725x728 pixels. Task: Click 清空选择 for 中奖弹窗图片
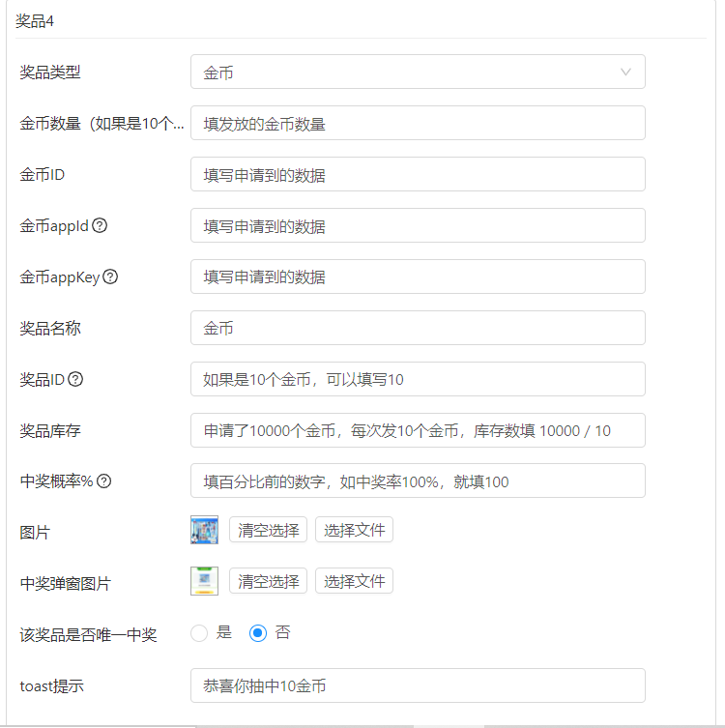268,581
